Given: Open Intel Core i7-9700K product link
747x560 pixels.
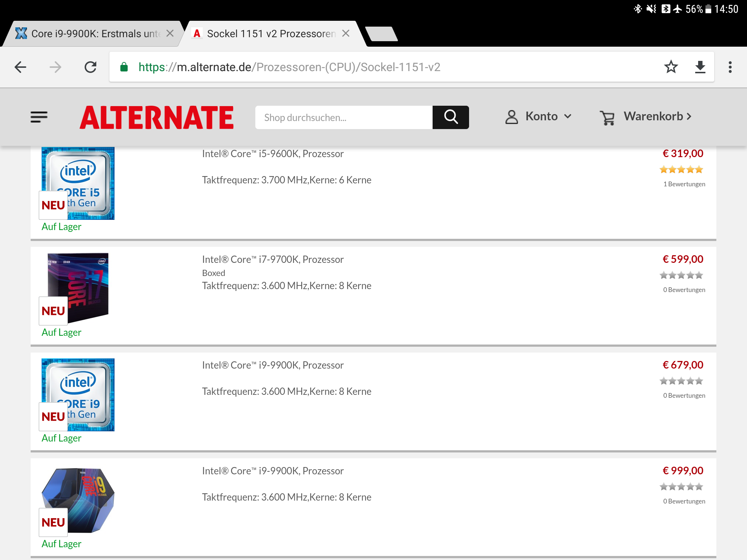Looking at the screenshot, I should tap(273, 260).
